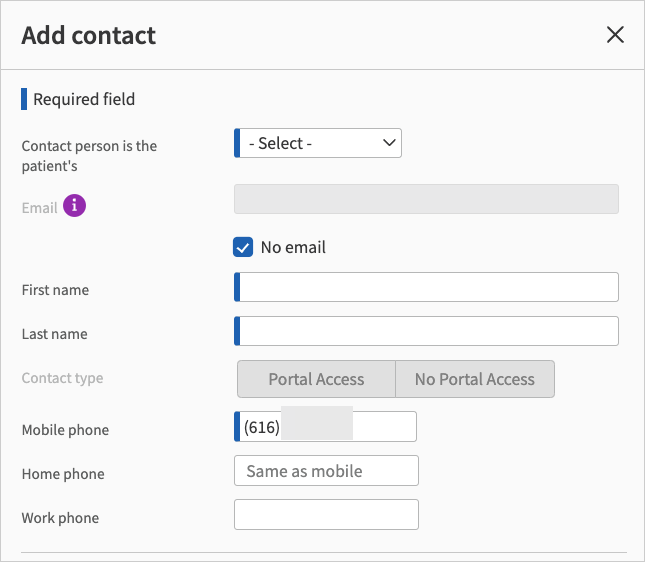645x562 pixels.
Task: Click the greyed-out Email input field
Action: pos(426,199)
